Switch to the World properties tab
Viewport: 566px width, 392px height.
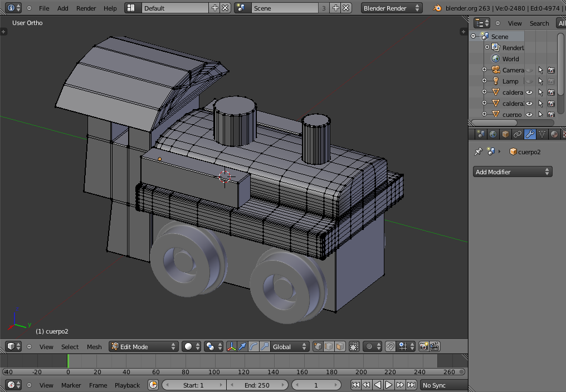[493, 134]
